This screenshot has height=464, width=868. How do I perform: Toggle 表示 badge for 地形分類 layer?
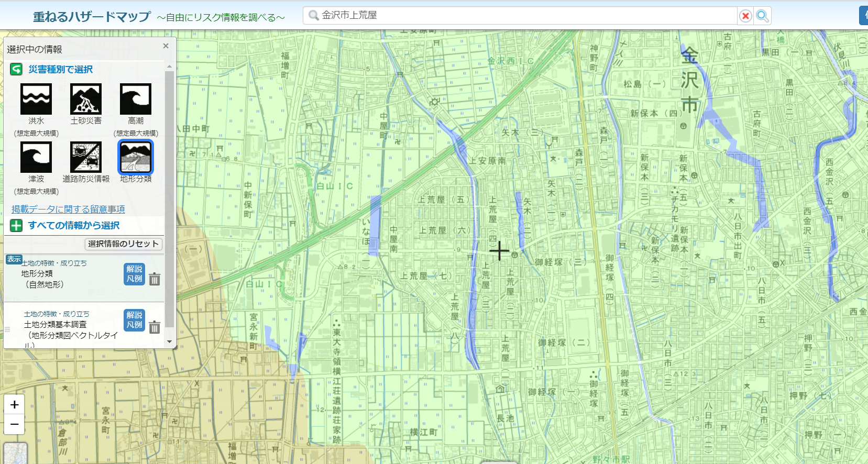click(14, 259)
